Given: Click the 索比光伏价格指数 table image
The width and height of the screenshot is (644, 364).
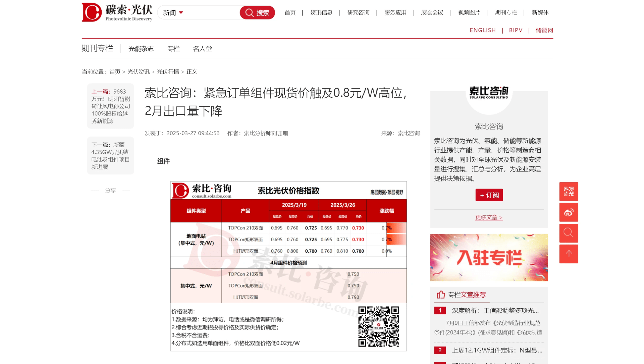Looking at the screenshot, I should tap(288, 266).
